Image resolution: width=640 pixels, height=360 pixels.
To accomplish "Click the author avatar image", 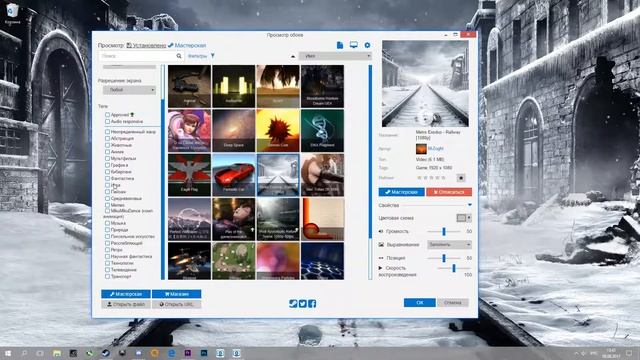I will click(421, 149).
